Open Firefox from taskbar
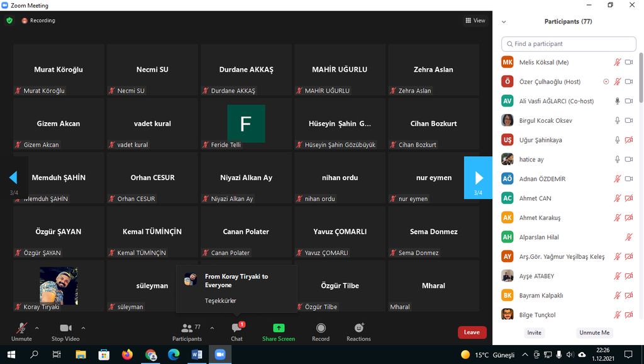Image resolution: width=644 pixels, height=364 pixels. tap(127, 355)
